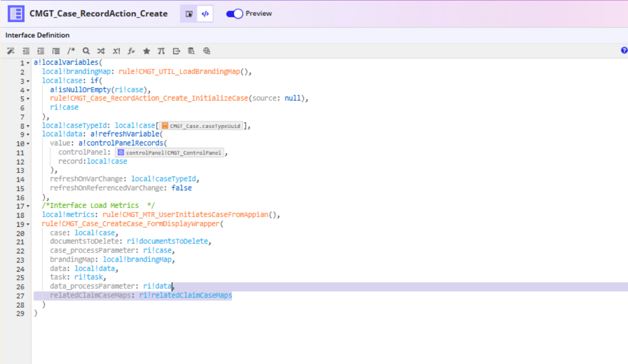The width and height of the screenshot is (628, 364).
Task: Click the box-with-arrow toolbar icon
Action: 176,51
